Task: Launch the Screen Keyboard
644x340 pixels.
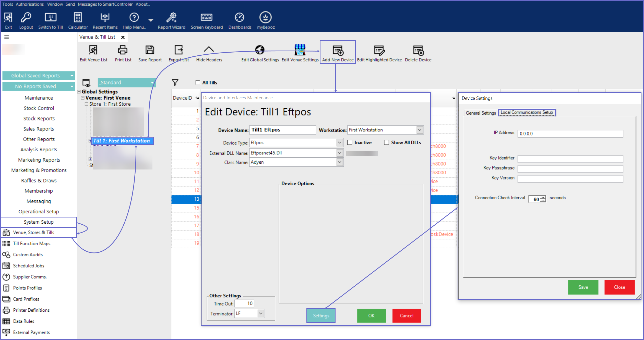Action: pos(206,18)
